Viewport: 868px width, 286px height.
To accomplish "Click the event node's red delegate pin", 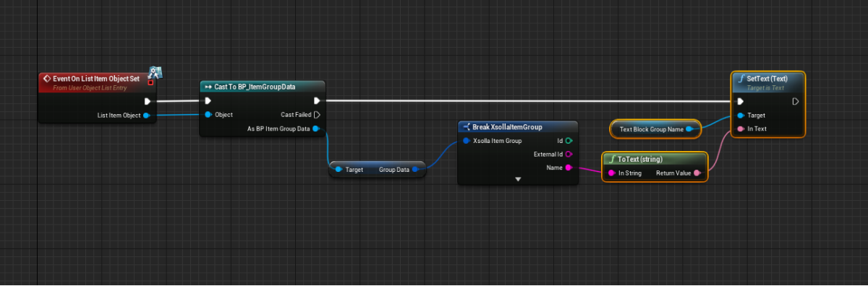I will (150, 82).
